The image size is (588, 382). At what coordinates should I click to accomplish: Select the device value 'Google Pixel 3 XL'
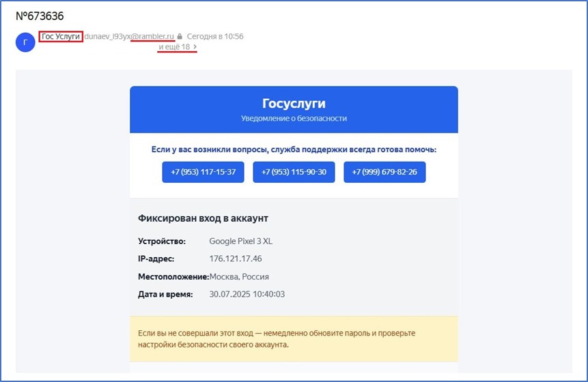[241, 241]
